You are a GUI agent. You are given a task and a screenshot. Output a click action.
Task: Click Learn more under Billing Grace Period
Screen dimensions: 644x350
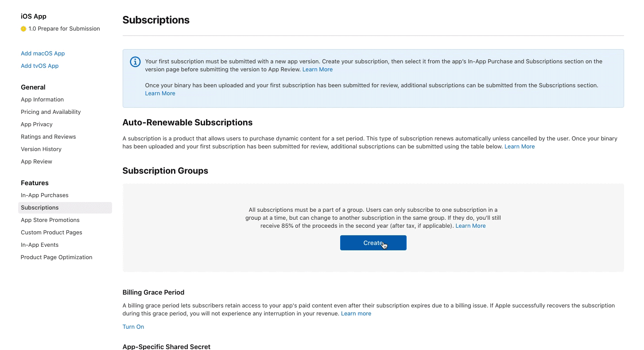click(x=356, y=314)
